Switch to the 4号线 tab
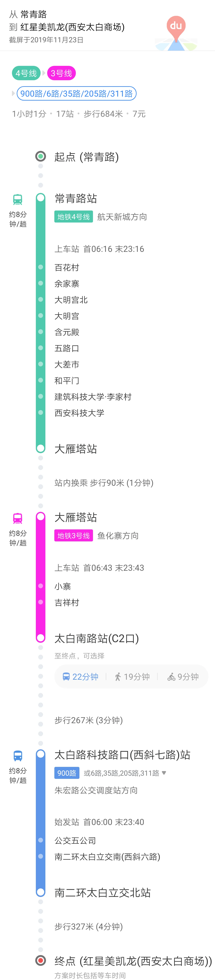The width and height of the screenshot is (215, 980). pyautogui.click(x=26, y=73)
